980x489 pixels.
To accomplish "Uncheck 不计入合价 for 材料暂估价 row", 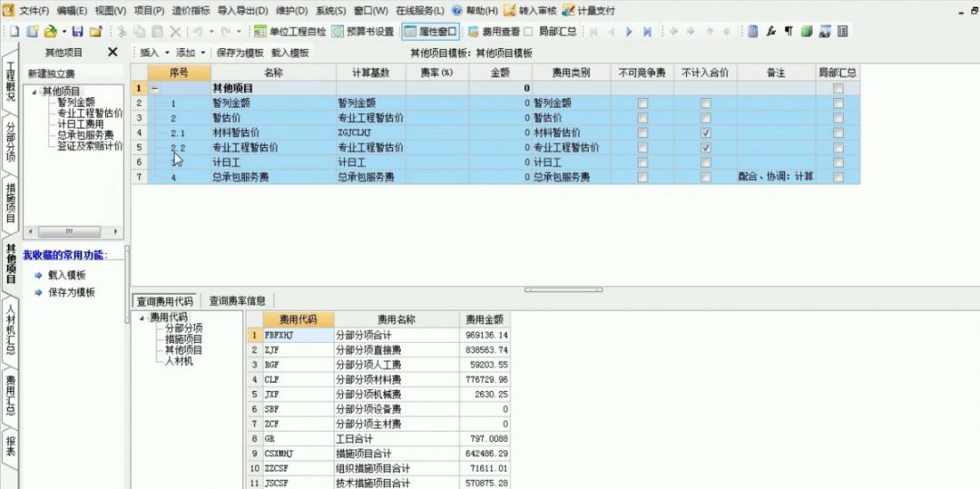I will 706,133.
